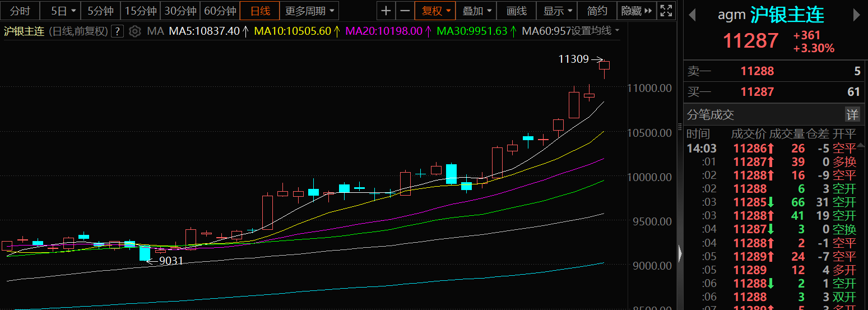The height and width of the screenshot is (310, 868).
Task: Open the 叠加 overlay dropdown
Action: [x=476, y=11]
